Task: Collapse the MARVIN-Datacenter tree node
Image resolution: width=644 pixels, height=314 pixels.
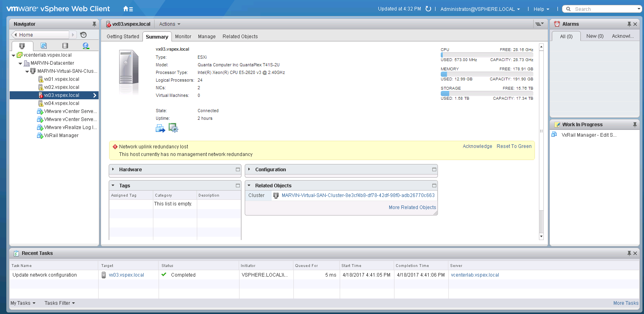Action: pyautogui.click(x=20, y=64)
